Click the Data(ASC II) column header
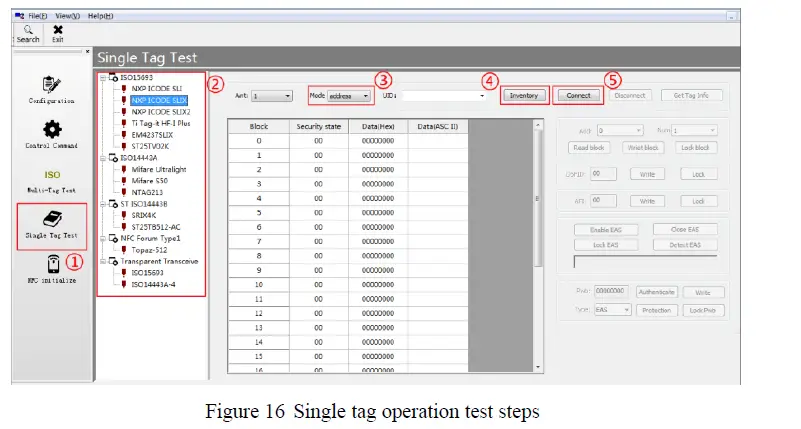Screen dimensions: 801x429 tap(438, 126)
